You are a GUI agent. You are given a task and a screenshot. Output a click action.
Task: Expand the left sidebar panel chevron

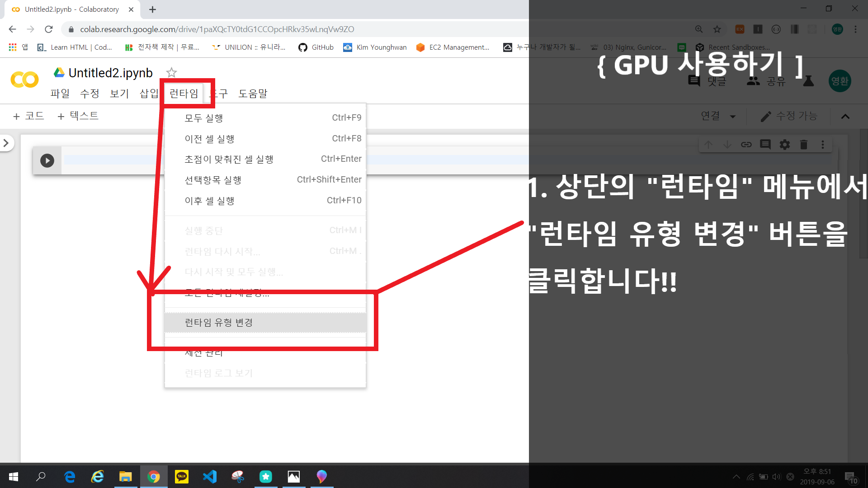point(6,143)
